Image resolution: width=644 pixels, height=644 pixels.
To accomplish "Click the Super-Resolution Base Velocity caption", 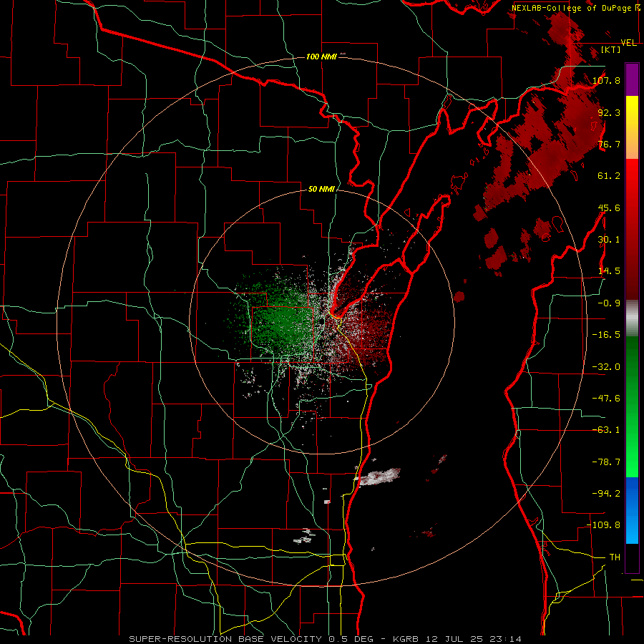I will pos(326,639).
